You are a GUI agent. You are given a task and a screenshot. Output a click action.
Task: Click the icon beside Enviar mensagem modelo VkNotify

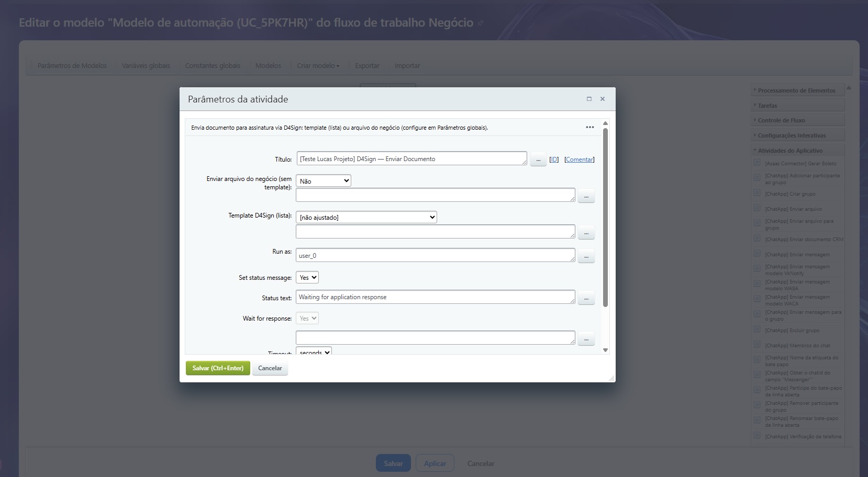click(x=757, y=269)
